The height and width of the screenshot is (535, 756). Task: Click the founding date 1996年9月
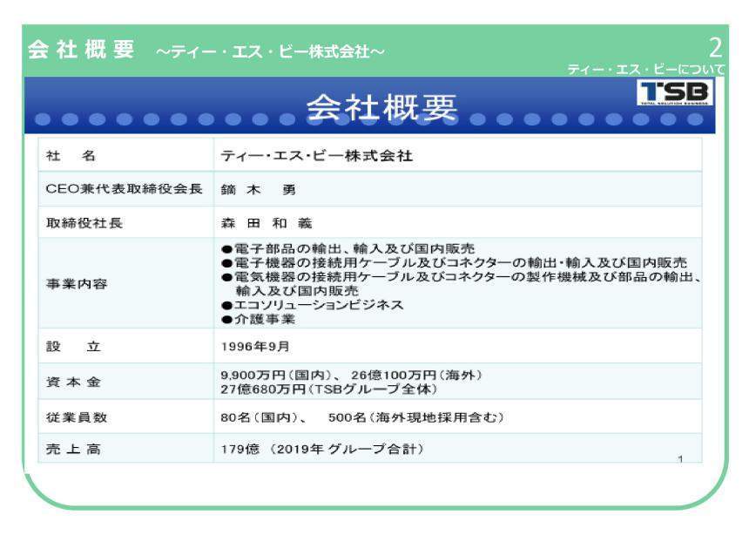255,347
